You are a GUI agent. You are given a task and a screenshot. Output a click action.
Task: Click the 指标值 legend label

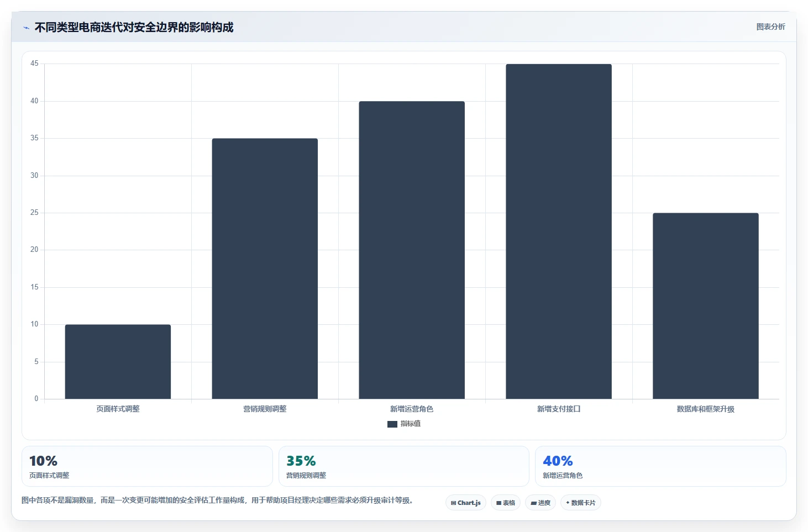pos(411,424)
